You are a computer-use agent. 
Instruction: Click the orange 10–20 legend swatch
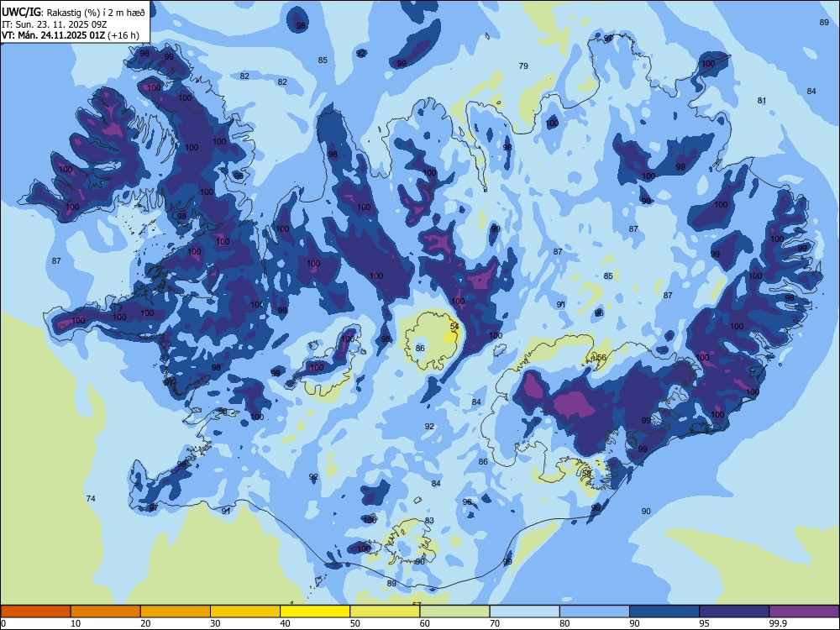coord(106,612)
